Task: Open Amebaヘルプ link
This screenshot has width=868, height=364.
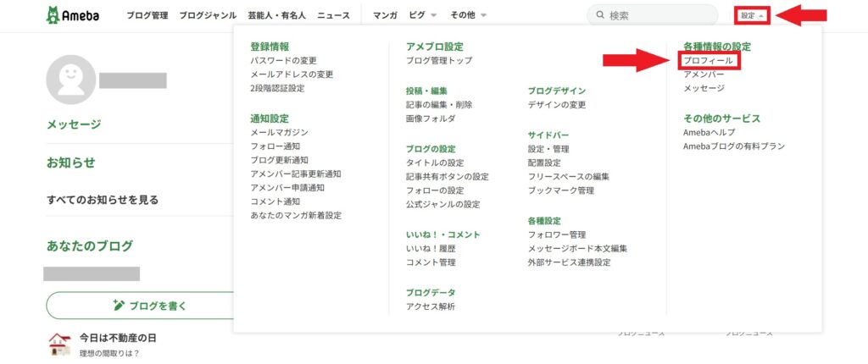Action: pyautogui.click(x=709, y=133)
